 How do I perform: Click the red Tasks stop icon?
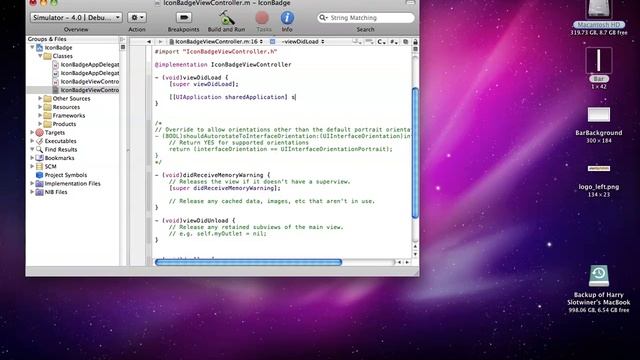262,18
